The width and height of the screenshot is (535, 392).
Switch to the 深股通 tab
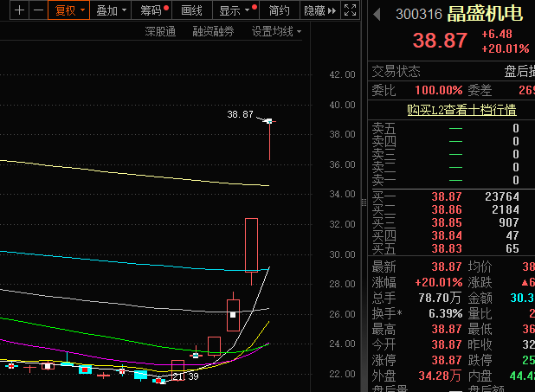click(160, 32)
